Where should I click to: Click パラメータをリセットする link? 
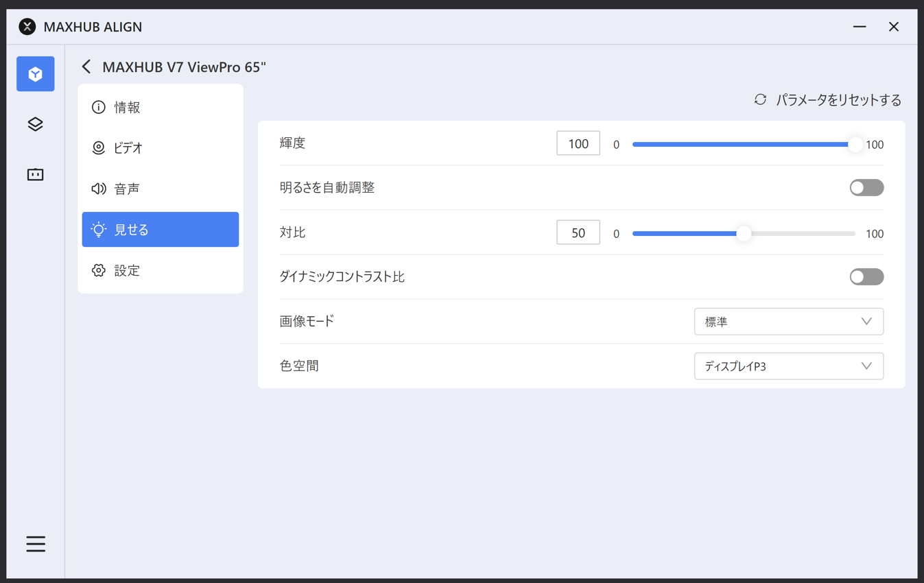coord(838,100)
